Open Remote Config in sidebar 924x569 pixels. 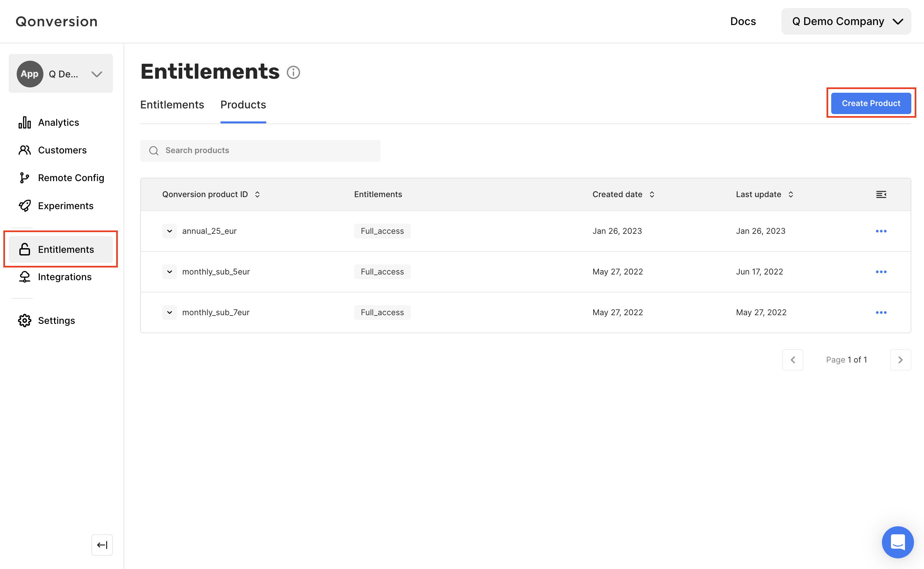tap(71, 178)
